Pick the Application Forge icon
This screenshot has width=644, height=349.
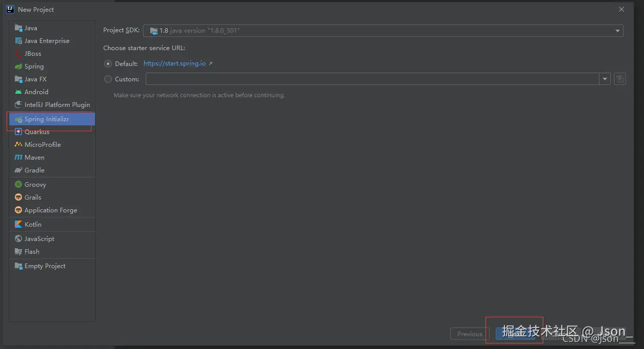(18, 210)
